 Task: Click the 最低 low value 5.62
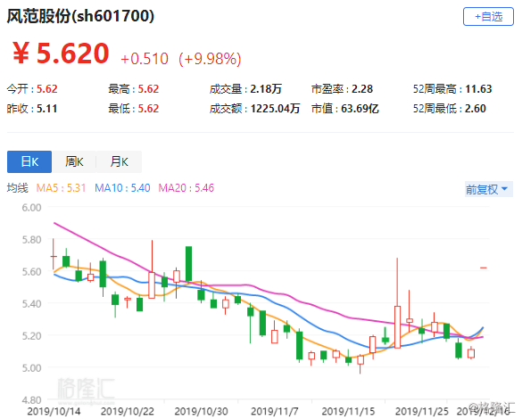148,109
